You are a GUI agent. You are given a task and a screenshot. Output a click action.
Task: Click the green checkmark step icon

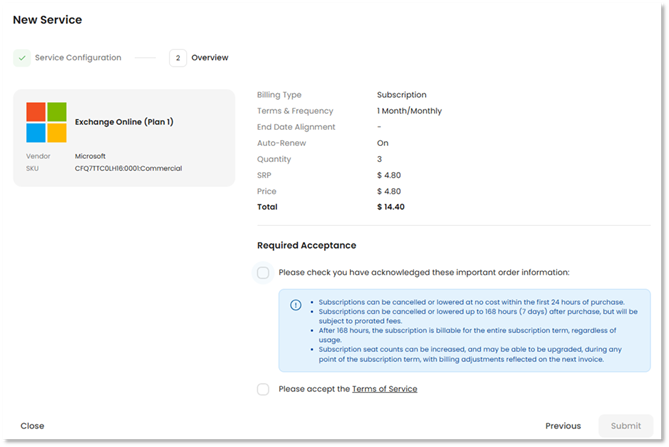click(x=22, y=58)
